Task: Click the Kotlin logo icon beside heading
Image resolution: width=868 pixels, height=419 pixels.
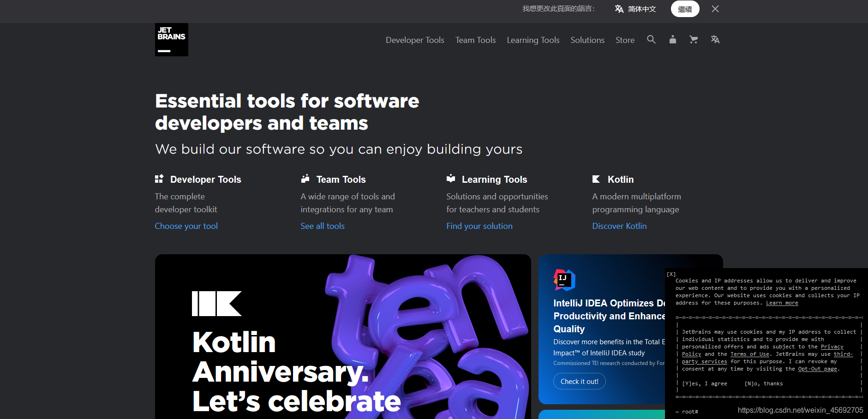Action: tap(596, 179)
